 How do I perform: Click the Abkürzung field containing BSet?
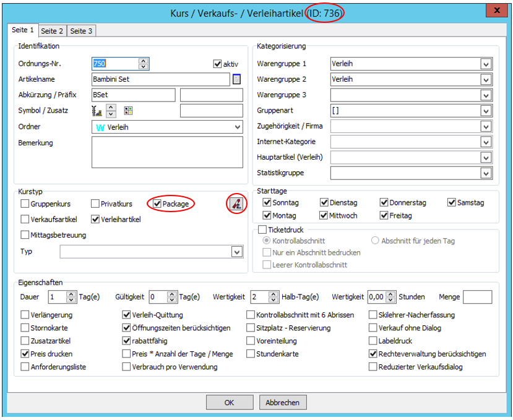(x=134, y=95)
